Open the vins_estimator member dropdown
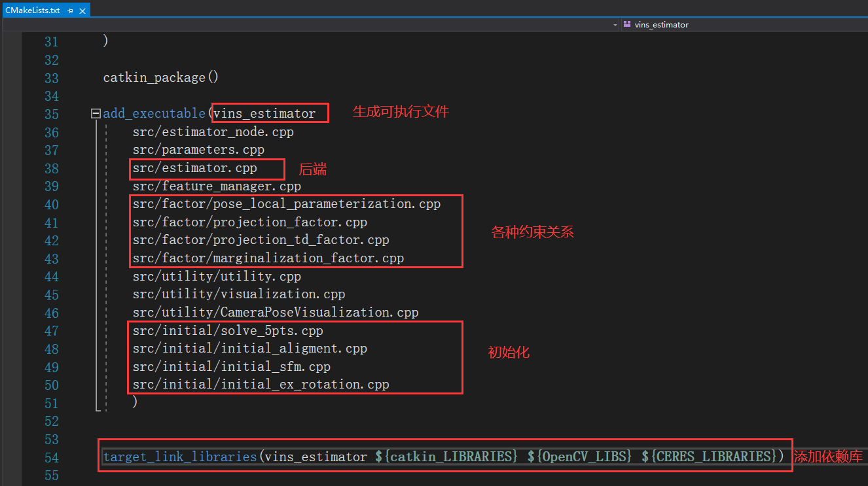 click(x=744, y=25)
